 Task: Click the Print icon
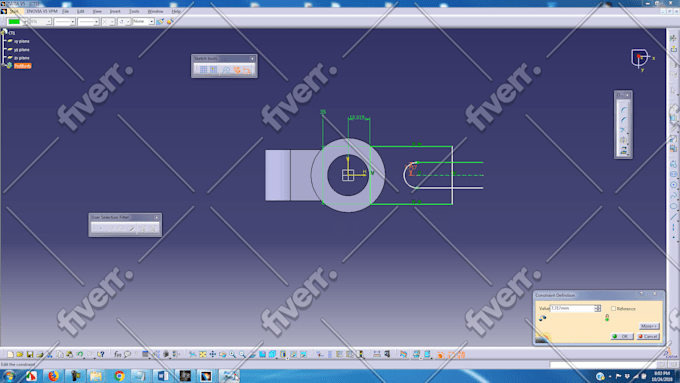40,354
